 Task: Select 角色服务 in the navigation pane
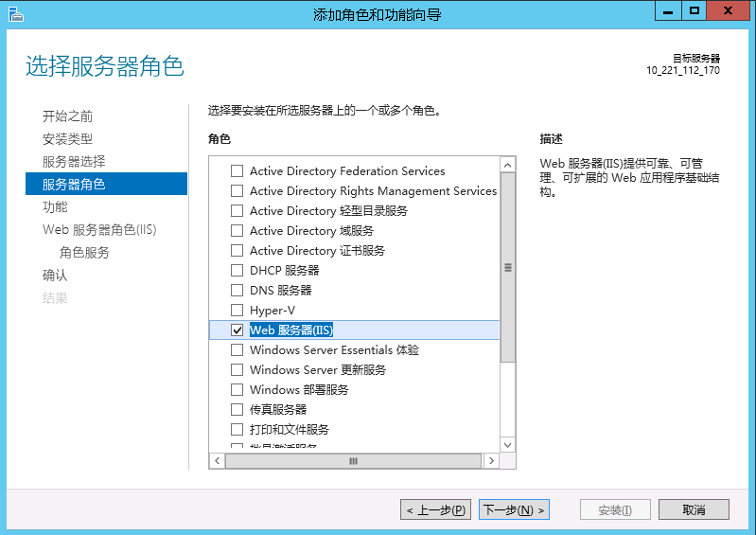(x=84, y=253)
